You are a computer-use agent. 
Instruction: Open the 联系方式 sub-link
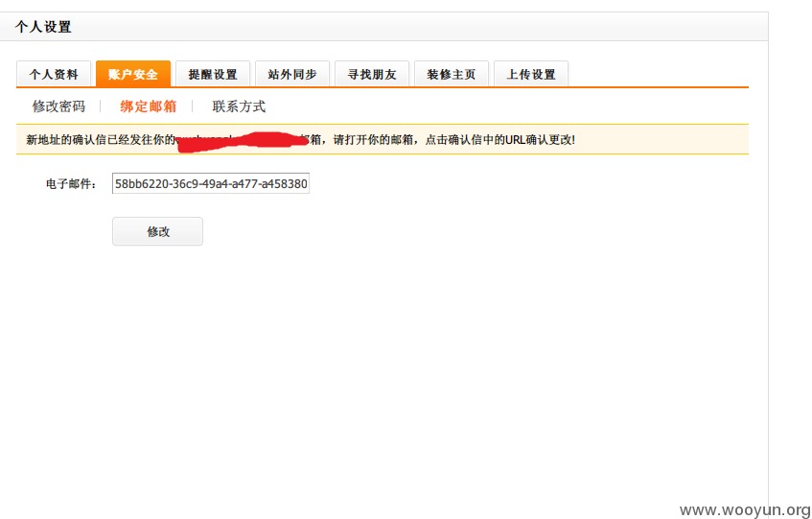tap(239, 106)
